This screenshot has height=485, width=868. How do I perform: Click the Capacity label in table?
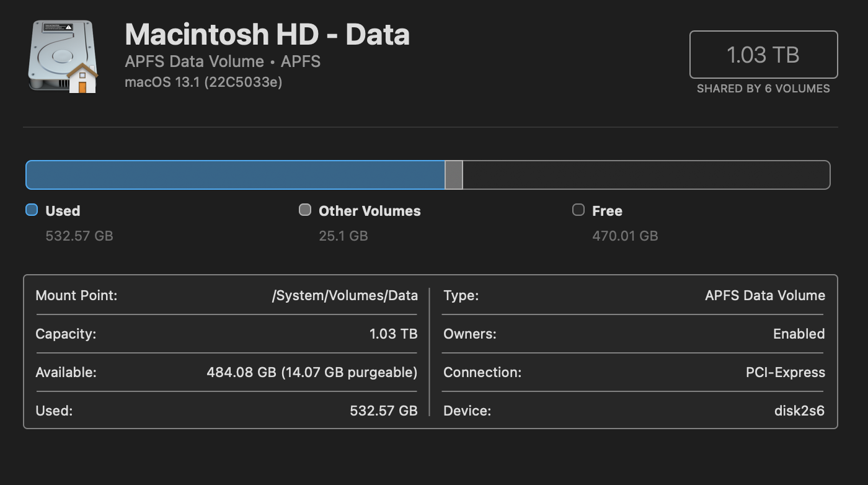66,334
